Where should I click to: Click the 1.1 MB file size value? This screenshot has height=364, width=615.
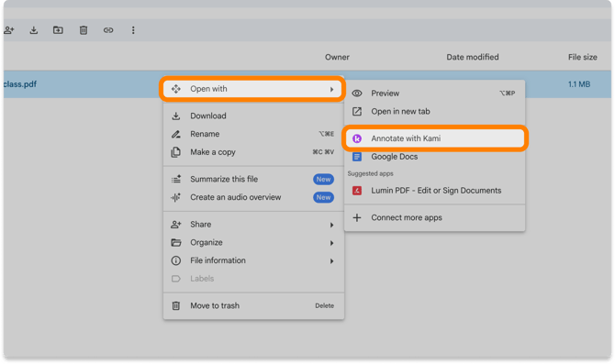click(579, 84)
